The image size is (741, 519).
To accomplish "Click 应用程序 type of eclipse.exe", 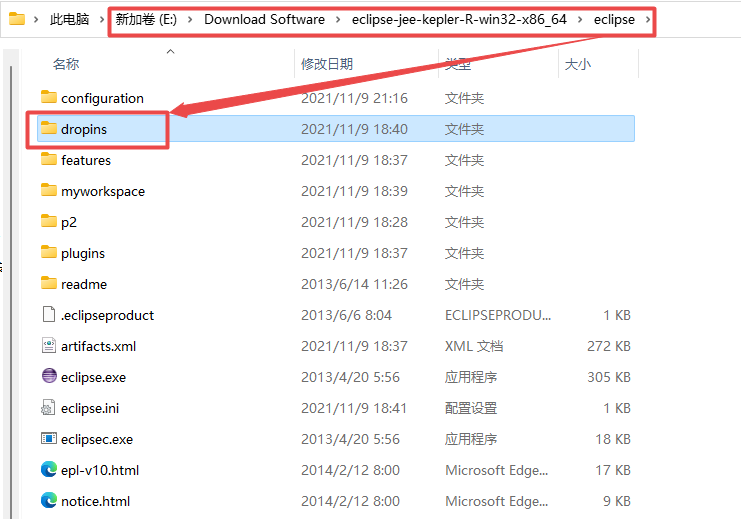I will pyautogui.click(x=471, y=377).
